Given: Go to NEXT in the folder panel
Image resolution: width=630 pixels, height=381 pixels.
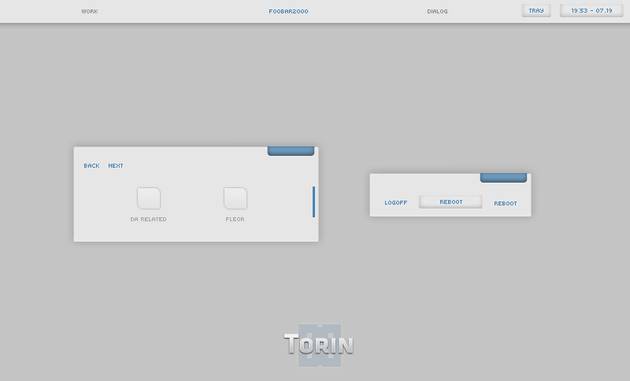Looking at the screenshot, I should [x=116, y=166].
